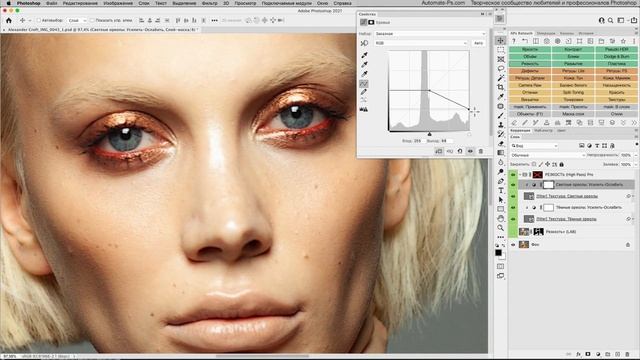Open the Фильтр menu
640x360 pixels.
[x=210, y=3]
